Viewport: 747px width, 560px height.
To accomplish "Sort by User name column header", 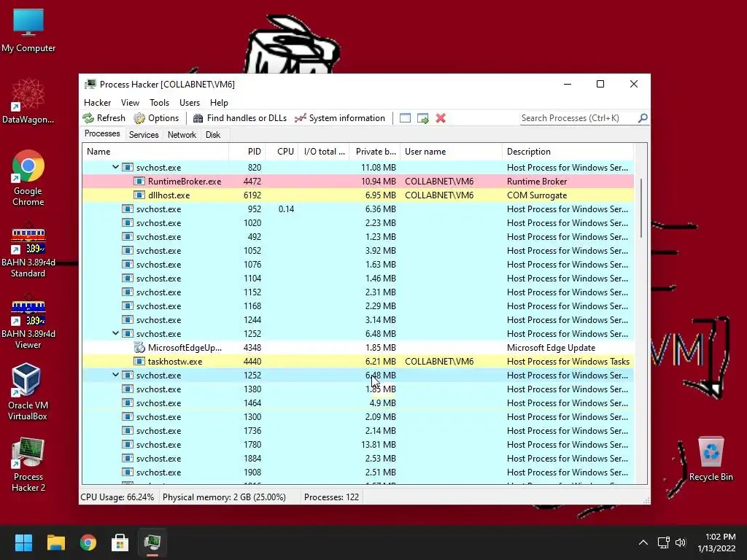I will click(451, 152).
